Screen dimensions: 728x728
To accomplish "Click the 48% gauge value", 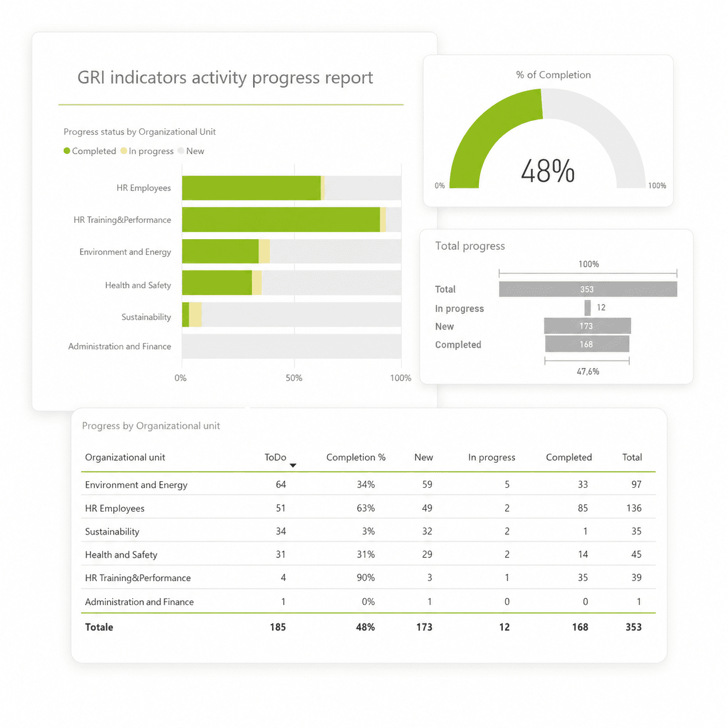I will click(x=548, y=172).
